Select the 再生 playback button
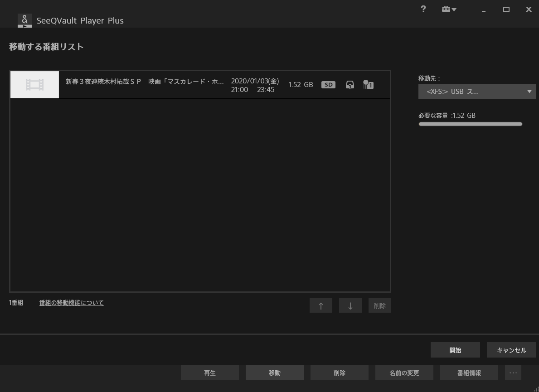 210,373
